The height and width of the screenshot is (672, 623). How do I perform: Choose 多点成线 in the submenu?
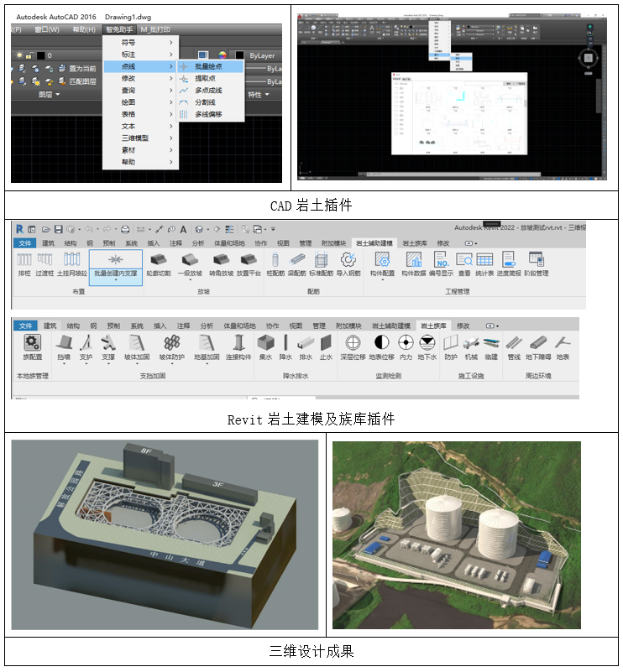(208, 91)
